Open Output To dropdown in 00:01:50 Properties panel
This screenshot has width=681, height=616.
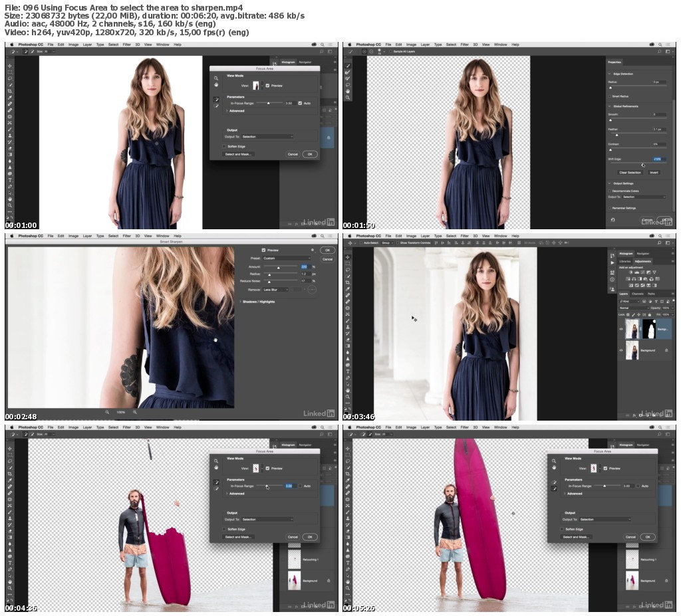pyautogui.click(x=644, y=197)
